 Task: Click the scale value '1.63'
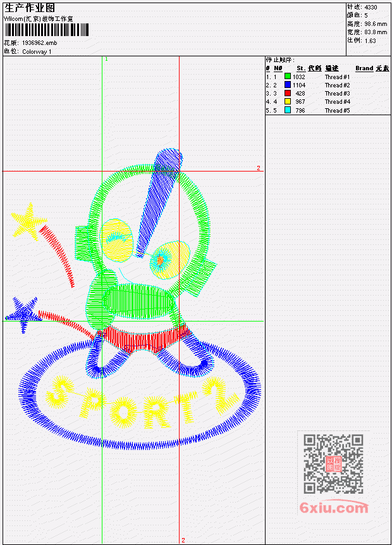point(370,41)
